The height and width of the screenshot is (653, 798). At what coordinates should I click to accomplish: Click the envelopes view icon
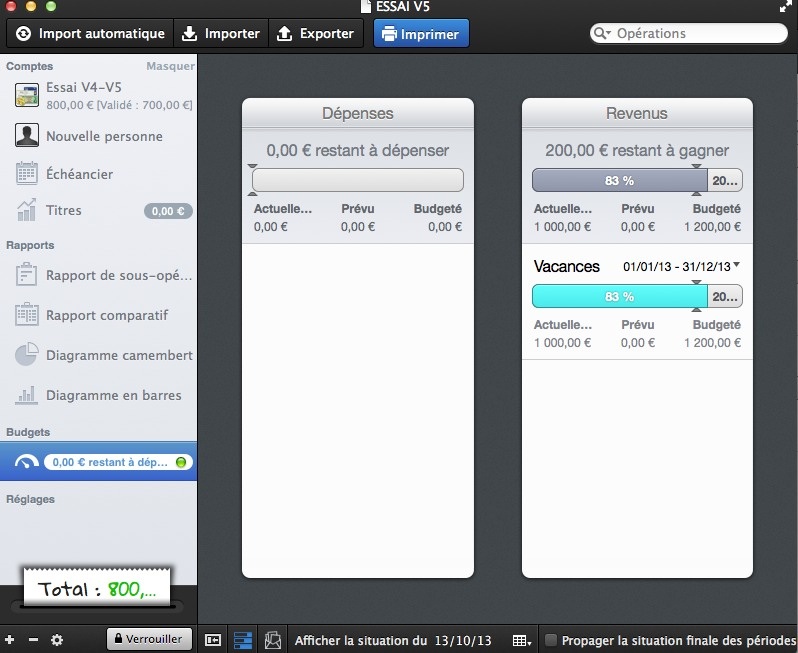point(273,640)
